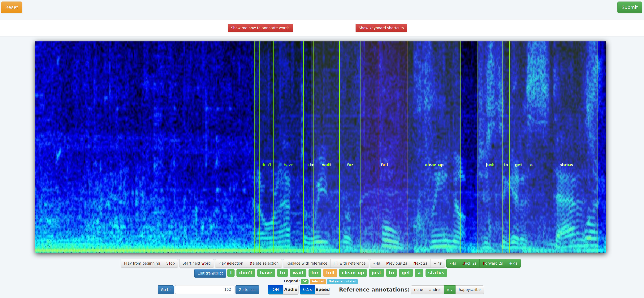Click 'have' label in spectrogram

[288, 165]
